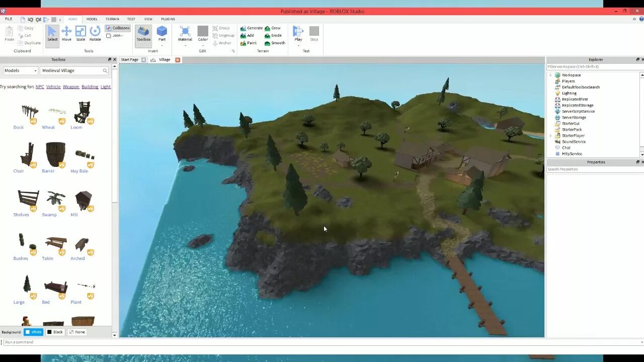Click the Stop test button
644x362 pixels.
coord(314,34)
